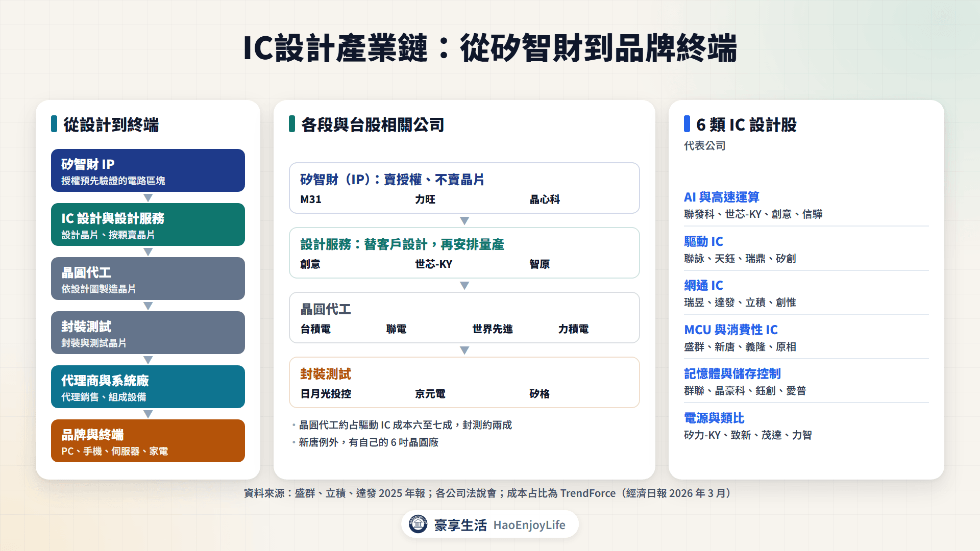Select company name 日月光投控
The width and height of the screenshot is (980, 551).
[326, 394]
